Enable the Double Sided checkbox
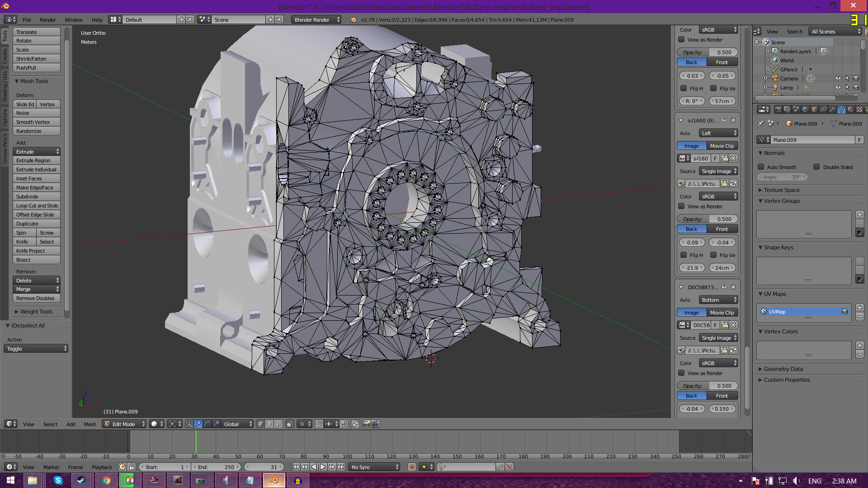 816,167
